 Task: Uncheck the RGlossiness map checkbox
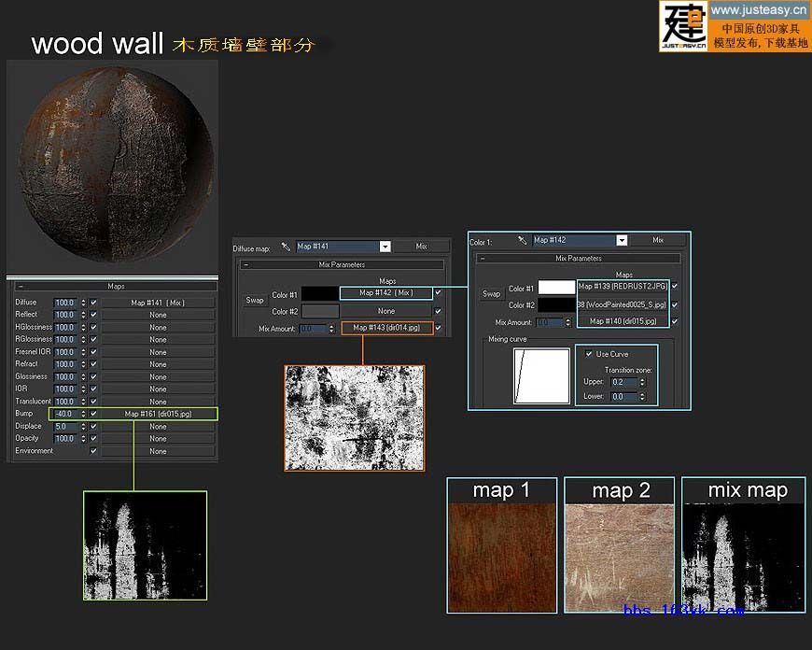point(93,340)
